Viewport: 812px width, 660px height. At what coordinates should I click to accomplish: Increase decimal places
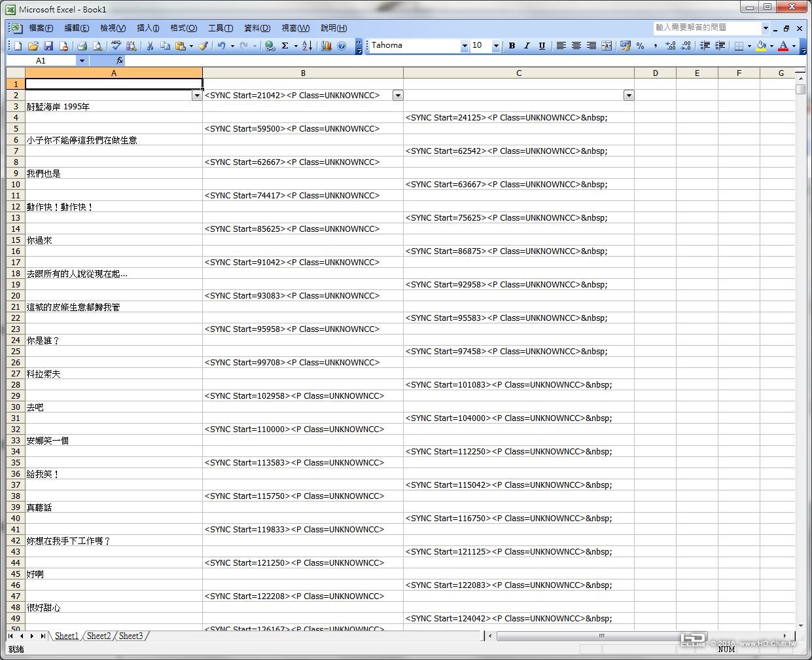[671, 46]
